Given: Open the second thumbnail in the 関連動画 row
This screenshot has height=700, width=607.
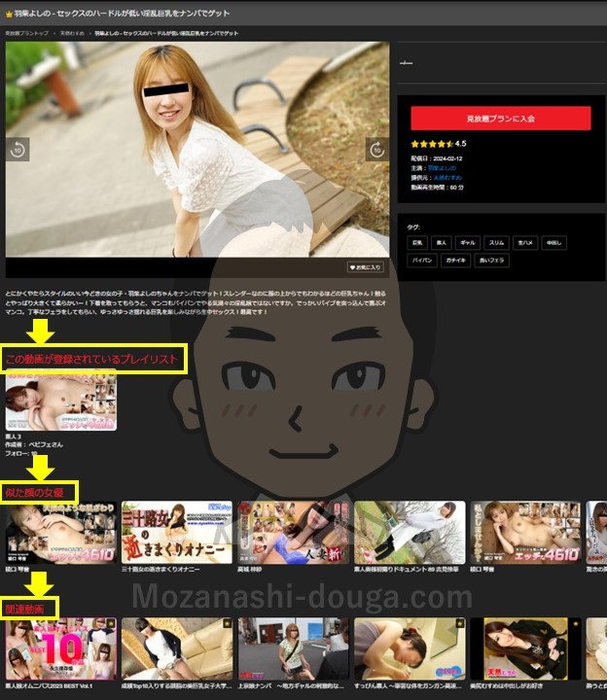Looking at the screenshot, I should click(x=176, y=648).
